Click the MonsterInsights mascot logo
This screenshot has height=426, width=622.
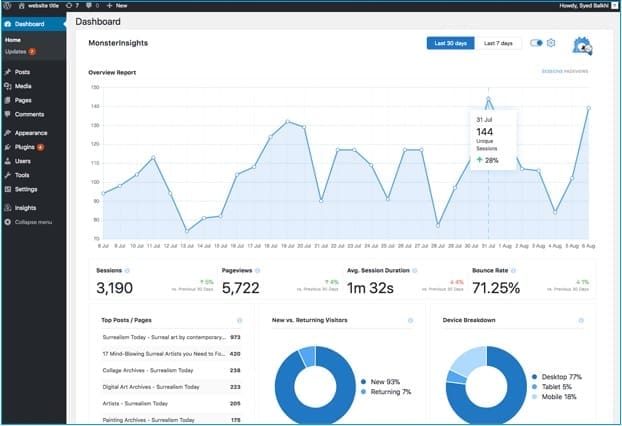point(582,46)
